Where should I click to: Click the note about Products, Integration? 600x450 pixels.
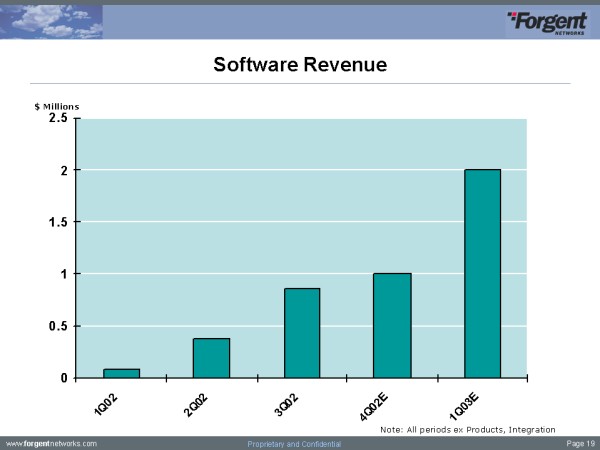467,429
